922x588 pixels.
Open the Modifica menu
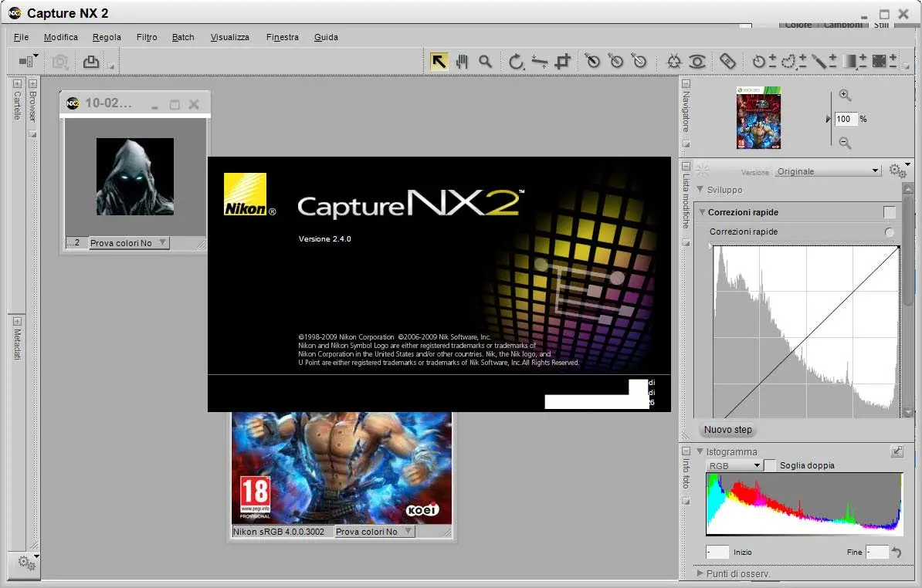(x=60, y=37)
